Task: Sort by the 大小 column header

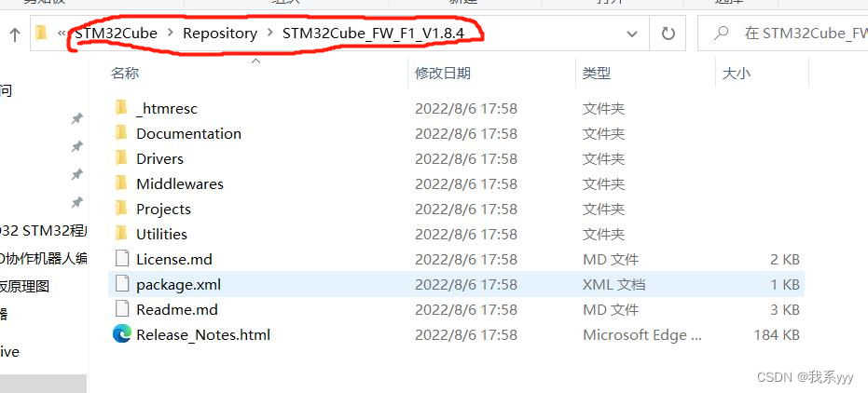Action: click(x=737, y=73)
